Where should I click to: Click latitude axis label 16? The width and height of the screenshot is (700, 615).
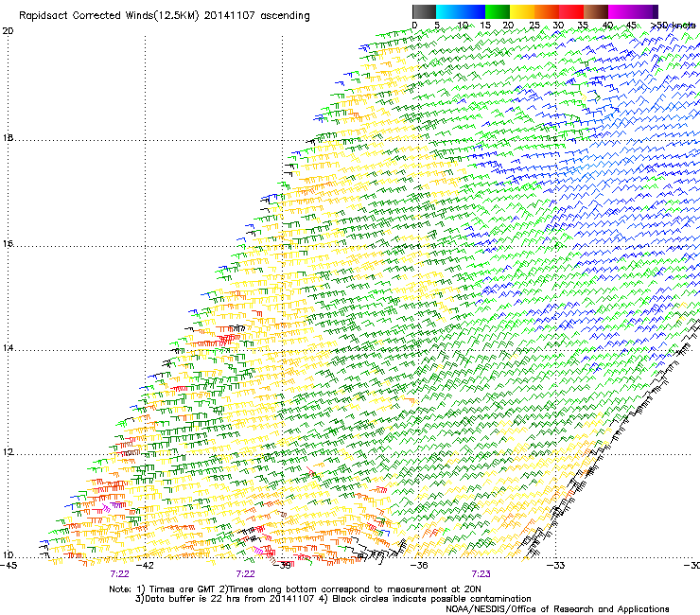[8, 244]
